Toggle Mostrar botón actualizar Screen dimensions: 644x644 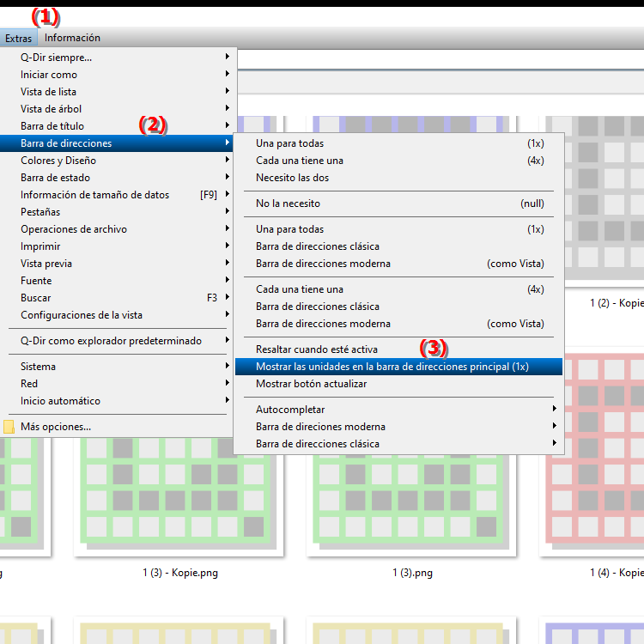[398, 384]
